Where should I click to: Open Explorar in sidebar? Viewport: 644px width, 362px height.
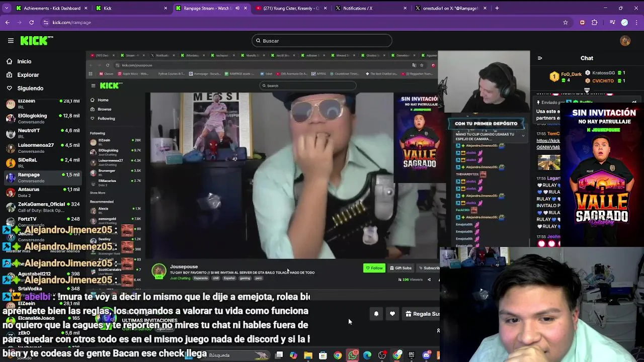point(28,75)
